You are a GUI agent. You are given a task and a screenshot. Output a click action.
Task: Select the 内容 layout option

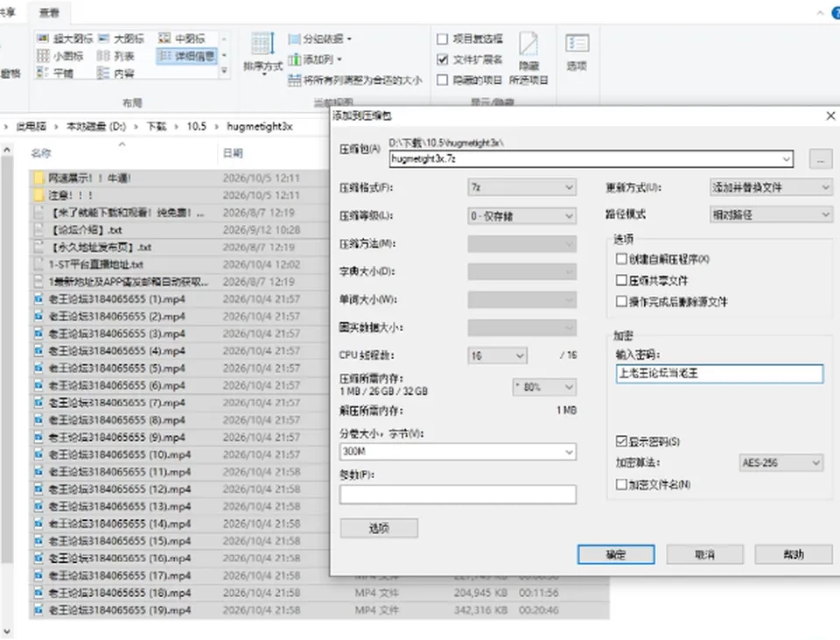pos(115,73)
